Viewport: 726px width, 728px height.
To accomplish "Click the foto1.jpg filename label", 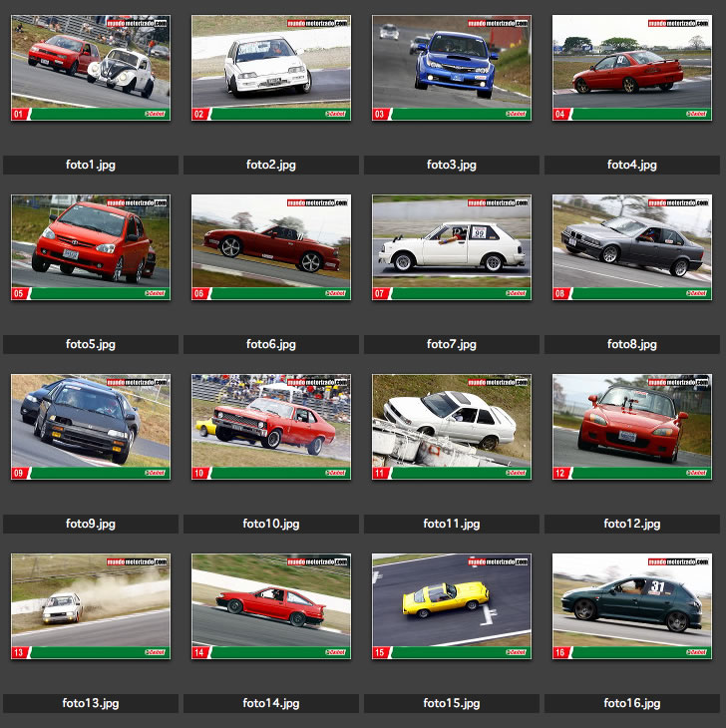I will pos(91,165).
